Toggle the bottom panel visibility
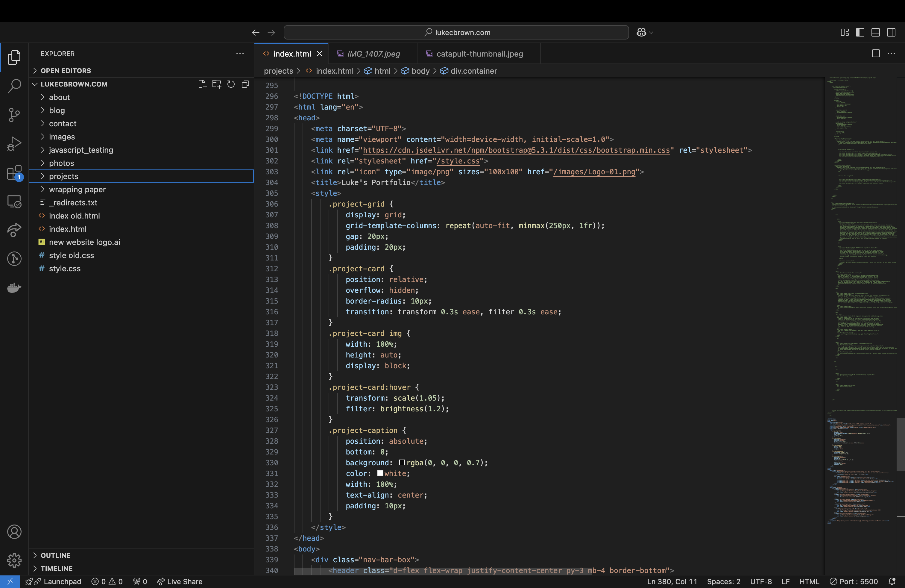Image resolution: width=905 pixels, height=588 pixels. click(x=875, y=32)
